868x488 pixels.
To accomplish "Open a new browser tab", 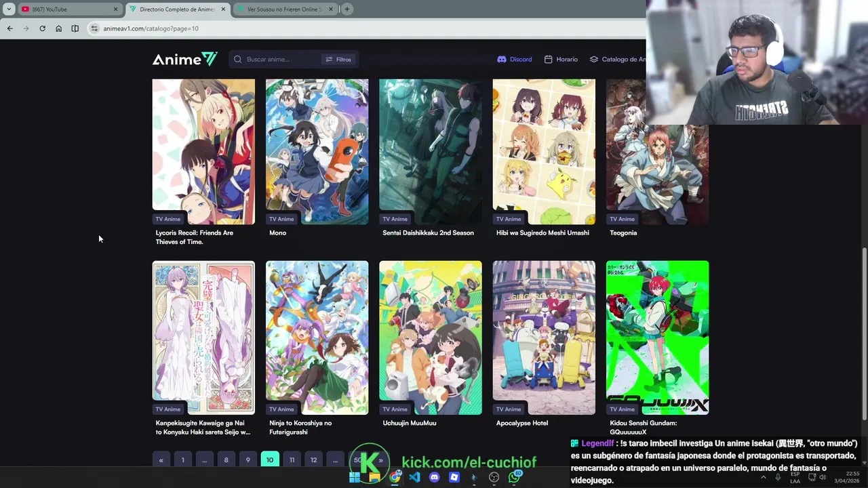I will 347,9.
